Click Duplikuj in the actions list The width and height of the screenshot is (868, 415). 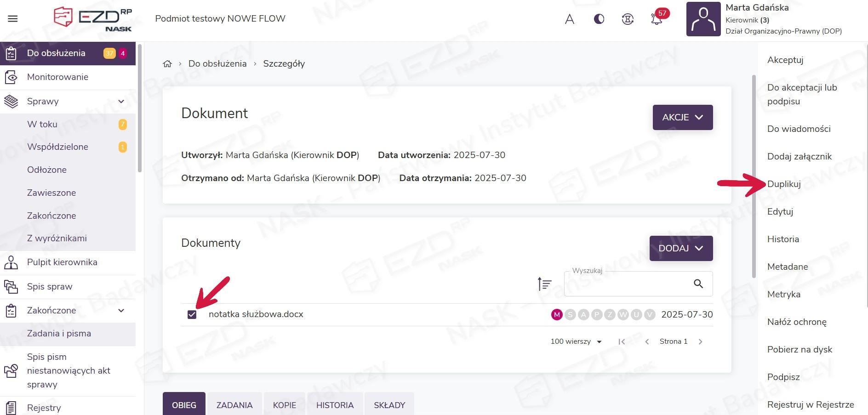click(x=784, y=184)
